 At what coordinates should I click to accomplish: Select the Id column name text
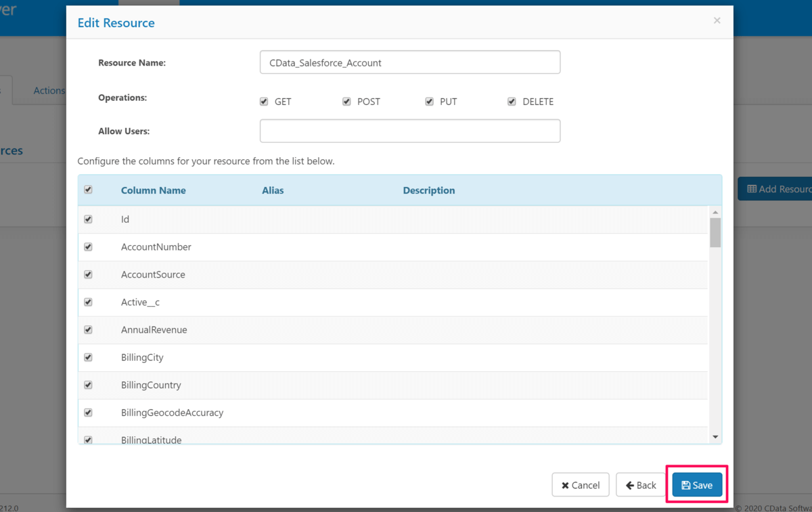tap(125, 219)
